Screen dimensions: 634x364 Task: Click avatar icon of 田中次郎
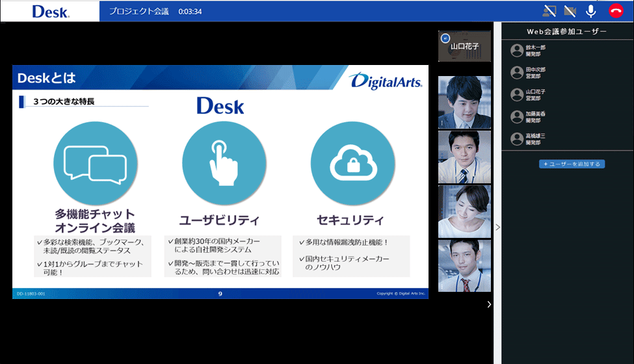[x=517, y=73]
